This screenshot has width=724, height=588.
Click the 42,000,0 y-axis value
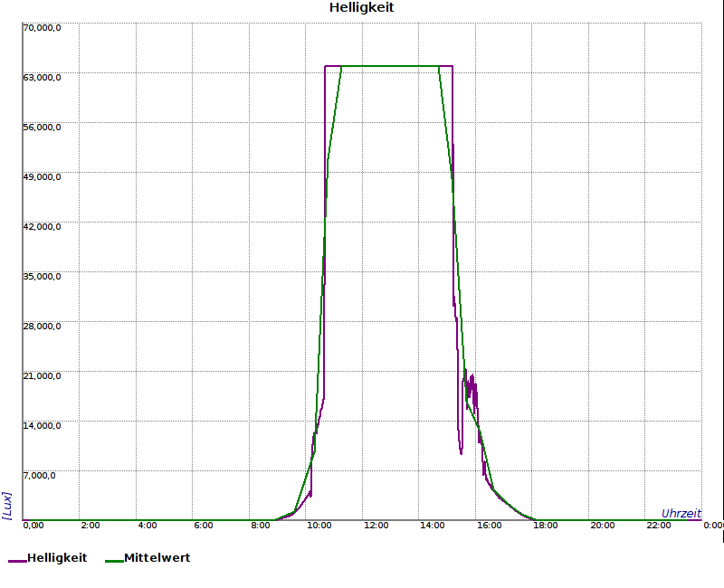click(42, 227)
